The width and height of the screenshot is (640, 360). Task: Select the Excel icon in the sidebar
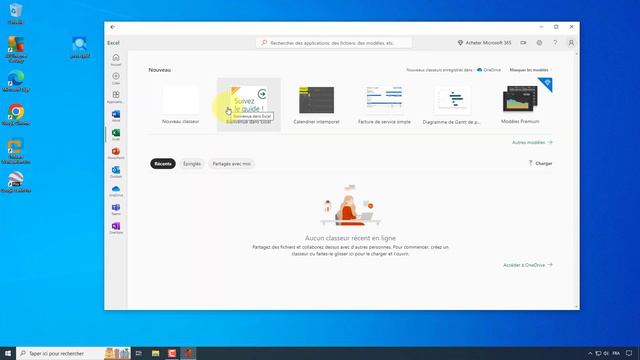(116, 135)
